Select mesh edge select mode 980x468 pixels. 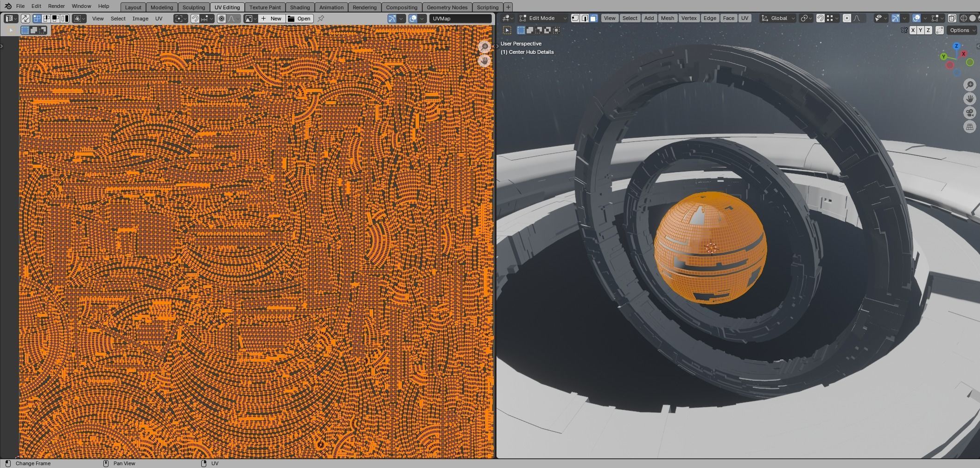585,18
